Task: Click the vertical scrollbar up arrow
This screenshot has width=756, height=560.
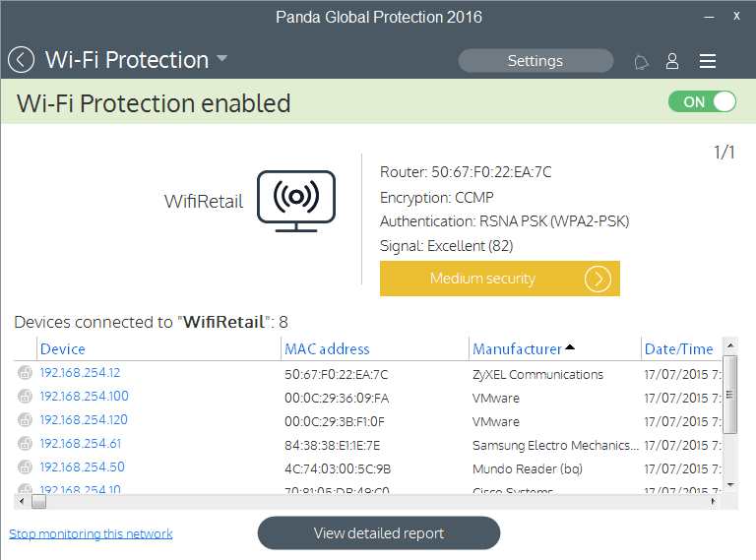Action: click(730, 345)
